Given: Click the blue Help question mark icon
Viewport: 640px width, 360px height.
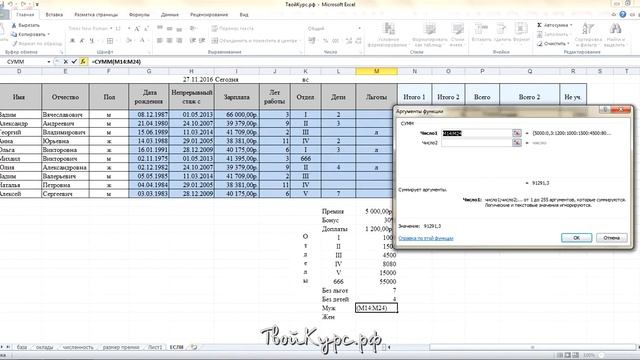Looking at the screenshot, I should pyautogui.click(x=622, y=14).
